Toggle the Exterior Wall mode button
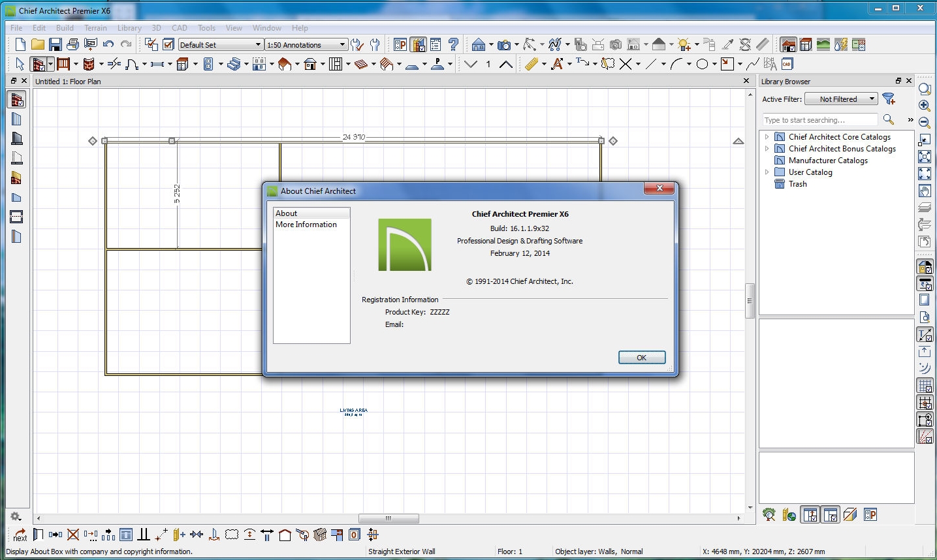 coord(38,64)
